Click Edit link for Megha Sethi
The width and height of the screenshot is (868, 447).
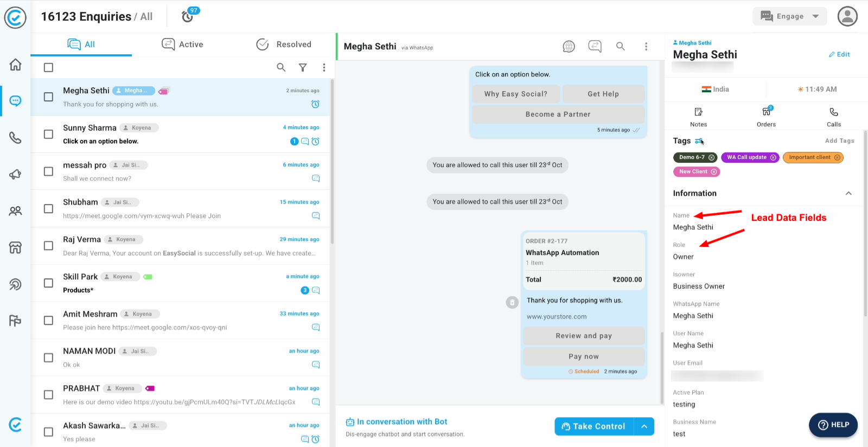tap(839, 54)
